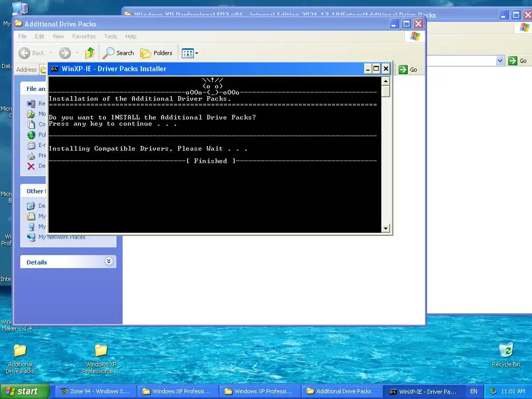The height and width of the screenshot is (399, 532).
Task: Open the File menu
Action: [22, 36]
